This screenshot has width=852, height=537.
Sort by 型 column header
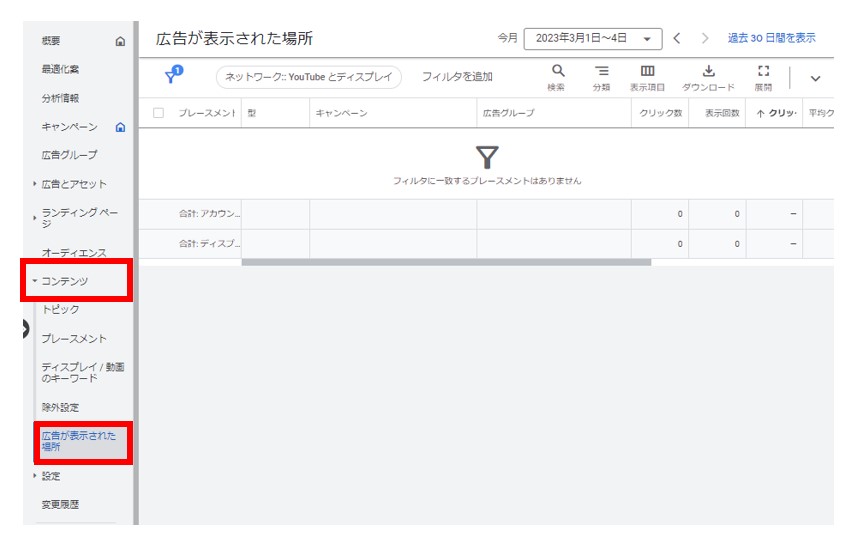[x=252, y=113]
